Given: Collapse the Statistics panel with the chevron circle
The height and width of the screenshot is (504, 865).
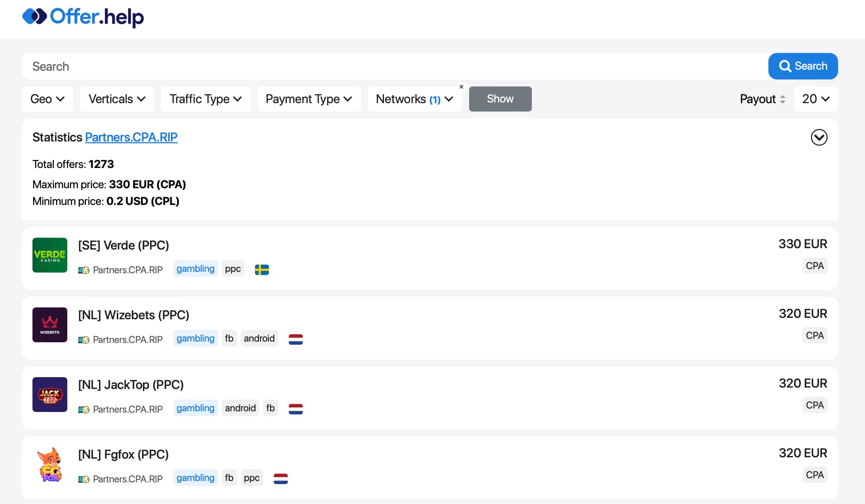Looking at the screenshot, I should pos(819,137).
